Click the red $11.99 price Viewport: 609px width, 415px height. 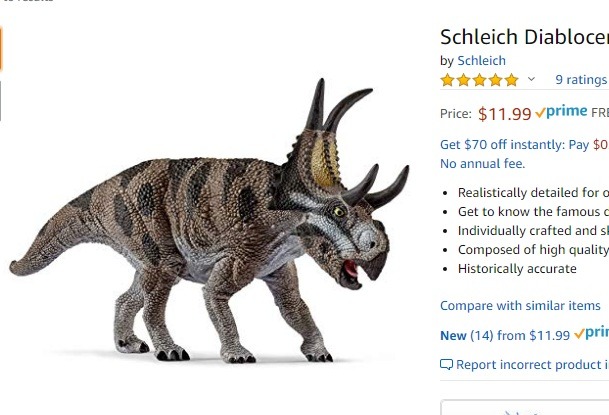pos(504,114)
